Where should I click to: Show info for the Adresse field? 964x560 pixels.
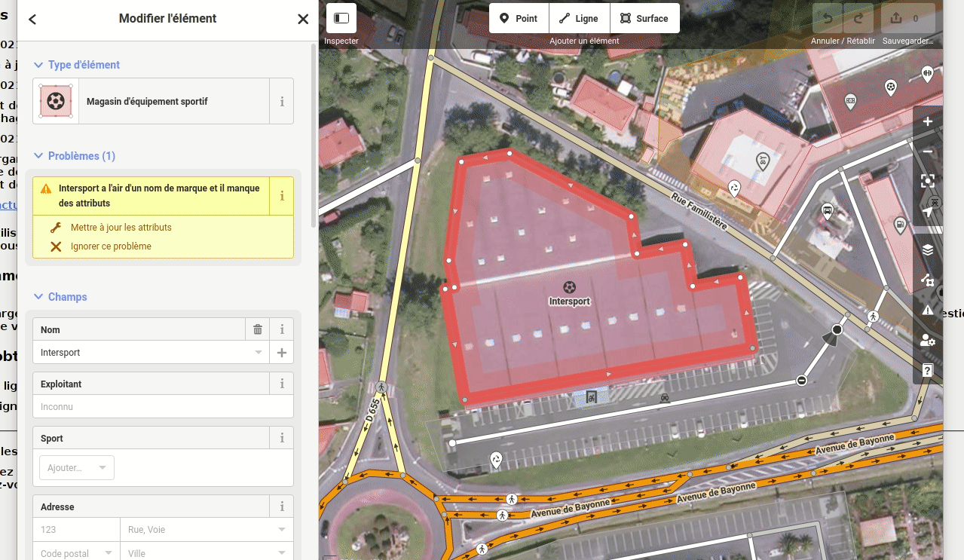282,506
